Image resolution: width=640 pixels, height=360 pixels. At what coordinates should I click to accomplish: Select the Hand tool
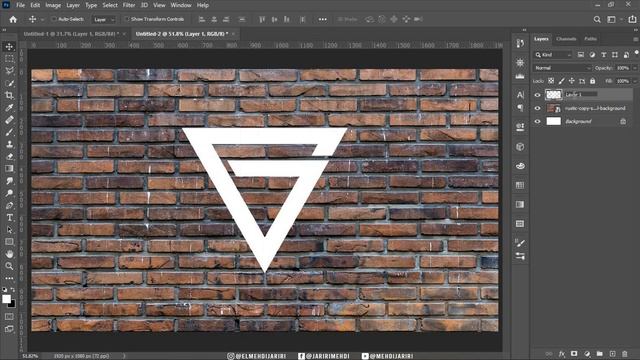9,254
